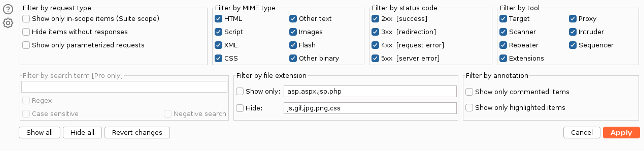Open the settings gear icon
Viewport: 644px width, 151px height.
(x=8, y=23)
